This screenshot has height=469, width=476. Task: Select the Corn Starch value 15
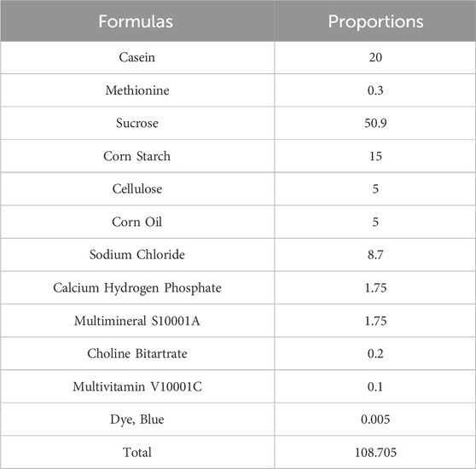pyautogui.click(x=375, y=156)
